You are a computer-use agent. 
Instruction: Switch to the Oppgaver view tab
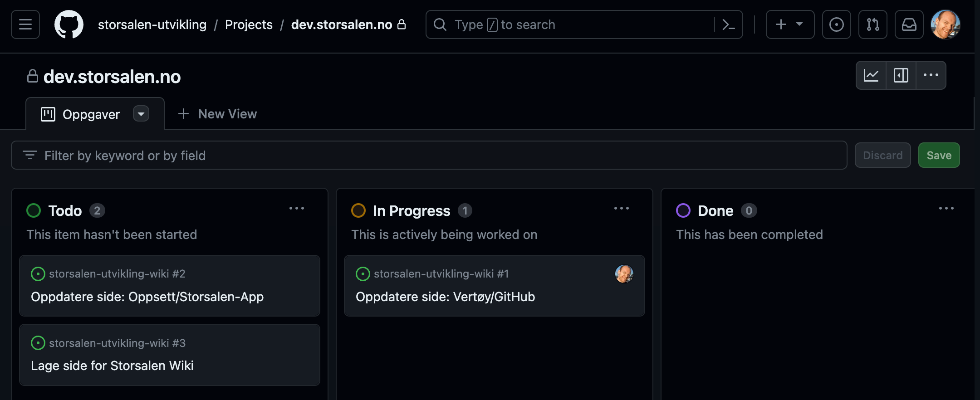91,114
